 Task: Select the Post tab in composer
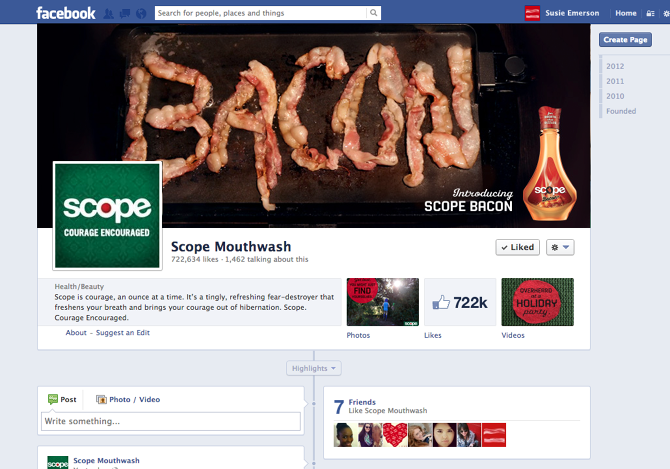coord(62,399)
